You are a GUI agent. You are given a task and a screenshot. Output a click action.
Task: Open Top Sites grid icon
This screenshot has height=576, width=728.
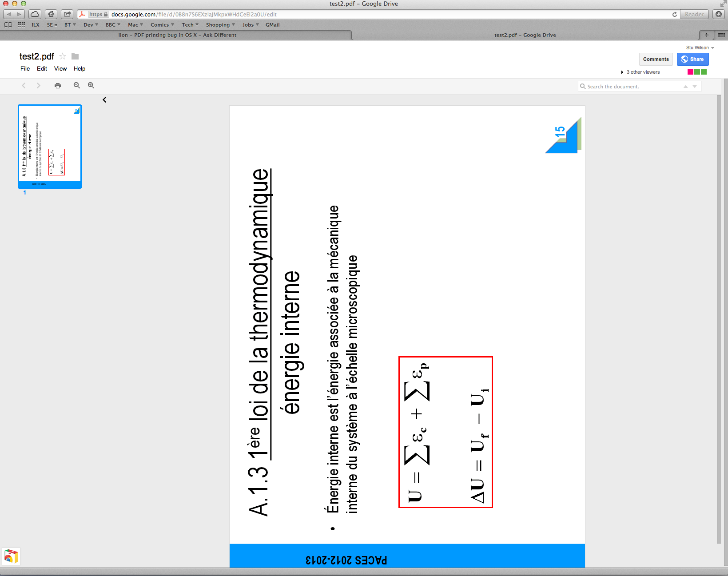pyautogui.click(x=21, y=25)
